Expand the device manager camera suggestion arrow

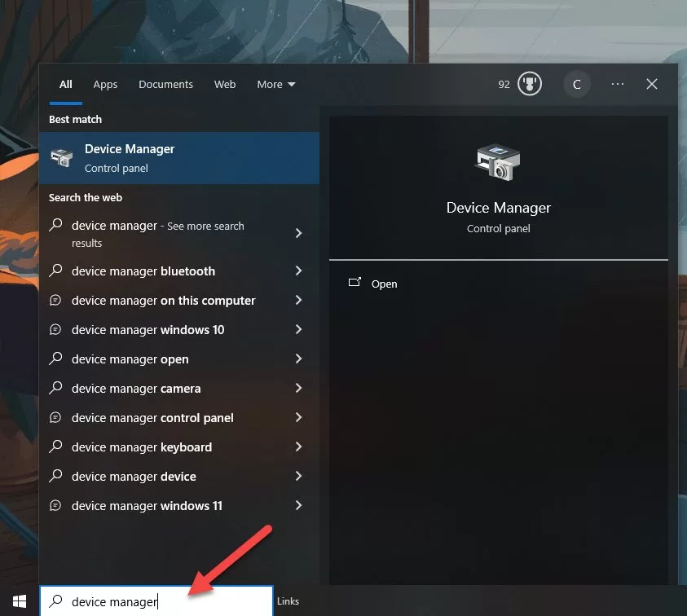(298, 389)
